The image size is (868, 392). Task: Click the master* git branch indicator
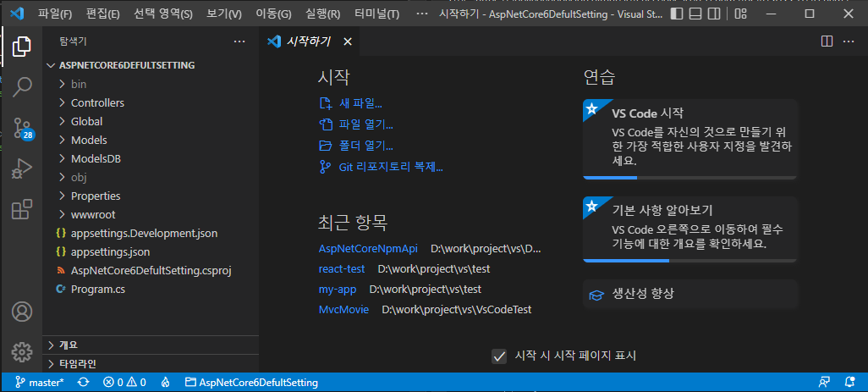(39, 382)
